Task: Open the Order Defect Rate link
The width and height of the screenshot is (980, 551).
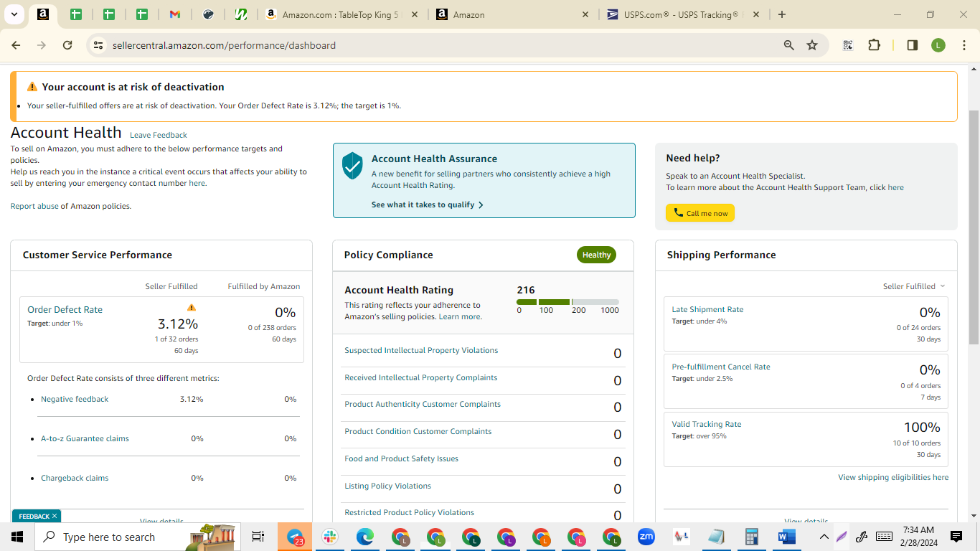Action: 65,310
